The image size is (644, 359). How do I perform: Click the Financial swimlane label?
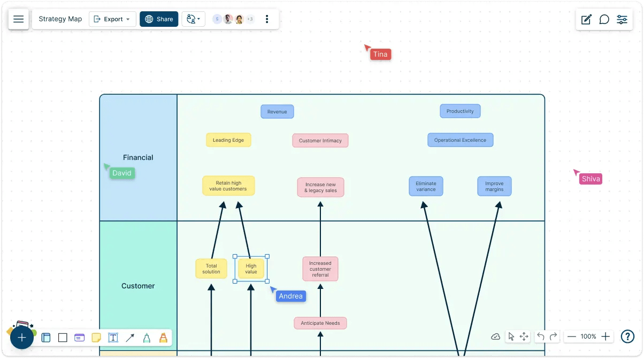(x=138, y=157)
